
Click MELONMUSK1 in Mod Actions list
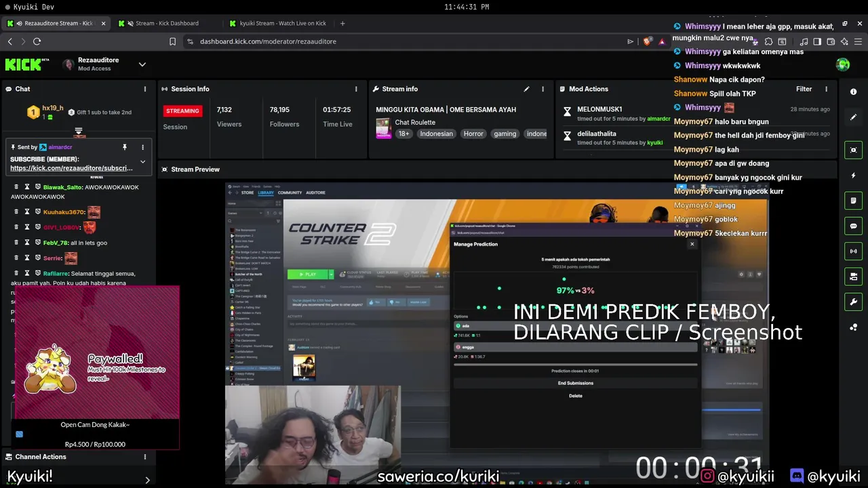click(x=599, y=109)
